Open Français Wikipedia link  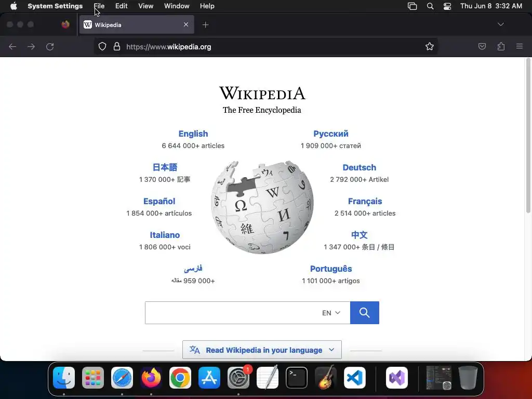click(x=365, y=201)
